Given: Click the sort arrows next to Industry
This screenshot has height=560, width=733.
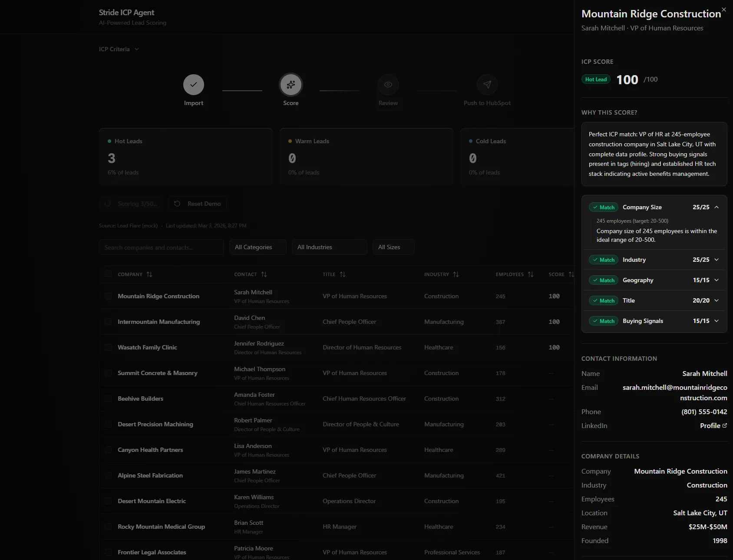Looking at the screenshot, I should click(456, 274).
